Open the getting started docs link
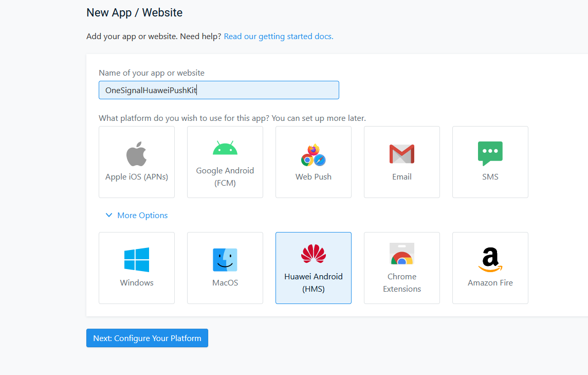The image size is (588, 375). point(279,37)
